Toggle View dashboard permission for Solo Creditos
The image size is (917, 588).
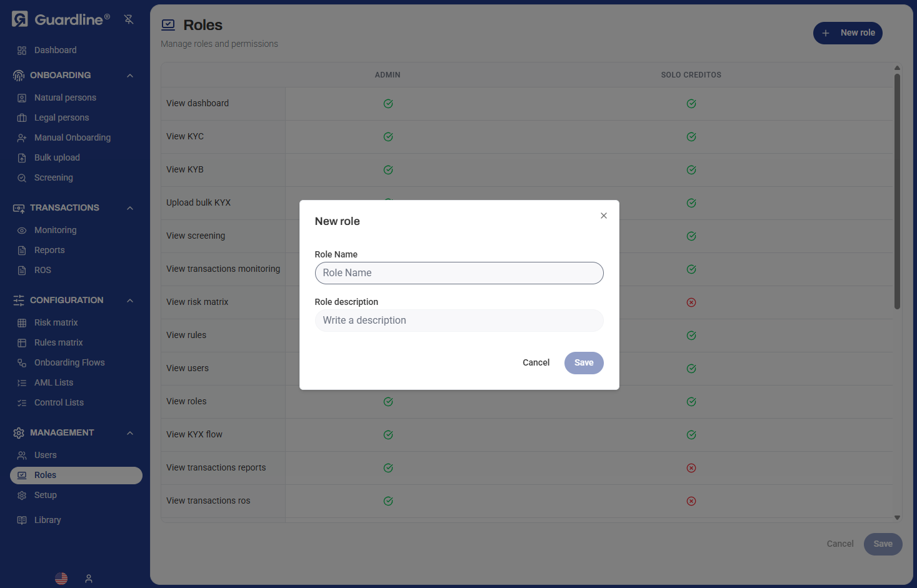(x=691, y=104)
